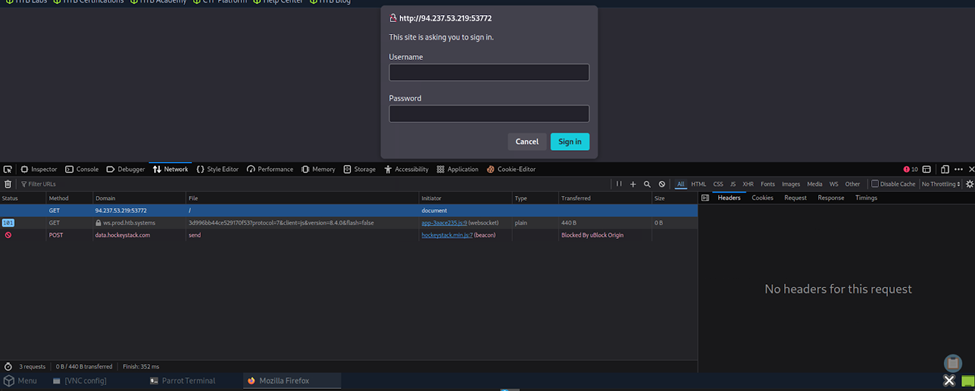Screen dimensions: 975x391
Task: Show the Response details tab
Action: [x=831, y=198]
